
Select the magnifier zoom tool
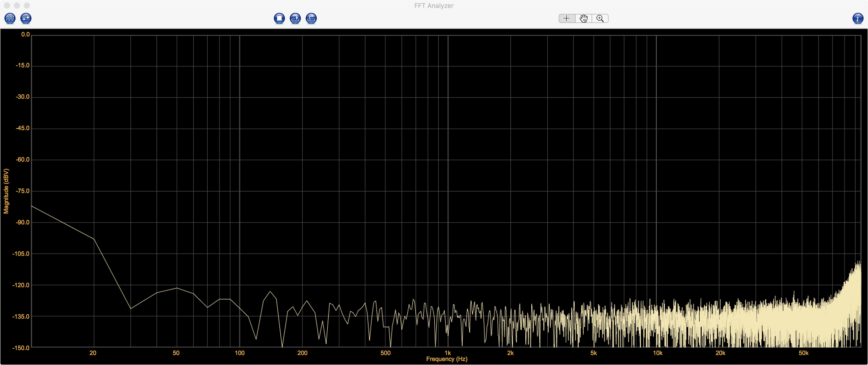pos(600,18)
